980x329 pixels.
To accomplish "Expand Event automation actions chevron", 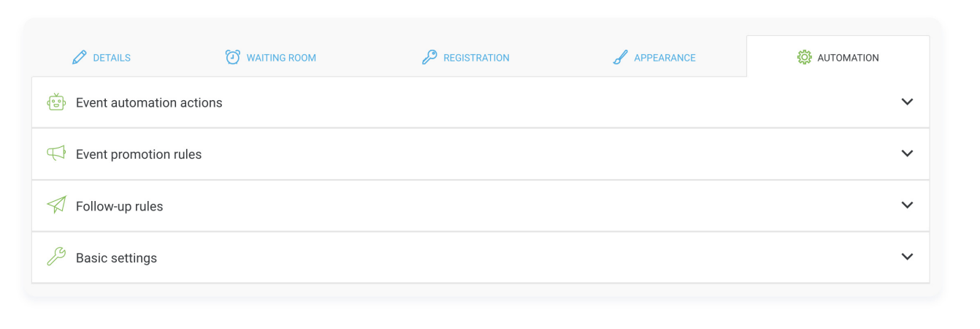I will click(907, 102).
